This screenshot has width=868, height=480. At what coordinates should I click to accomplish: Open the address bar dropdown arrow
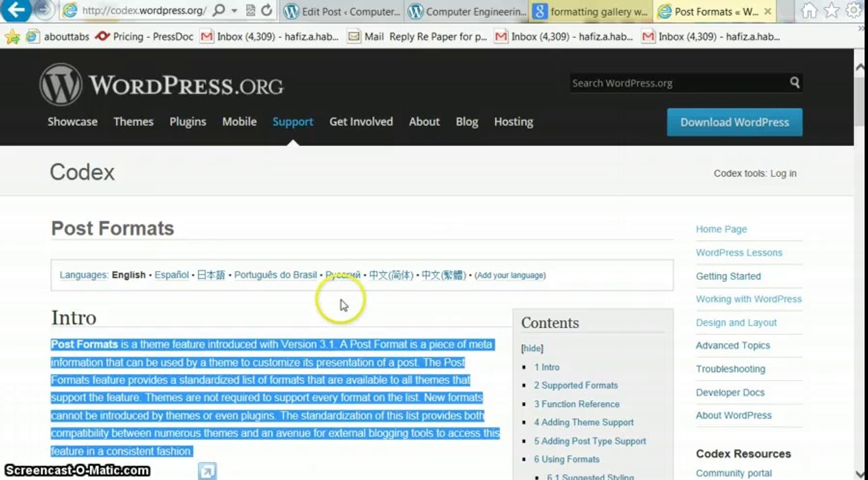(234, 11)
